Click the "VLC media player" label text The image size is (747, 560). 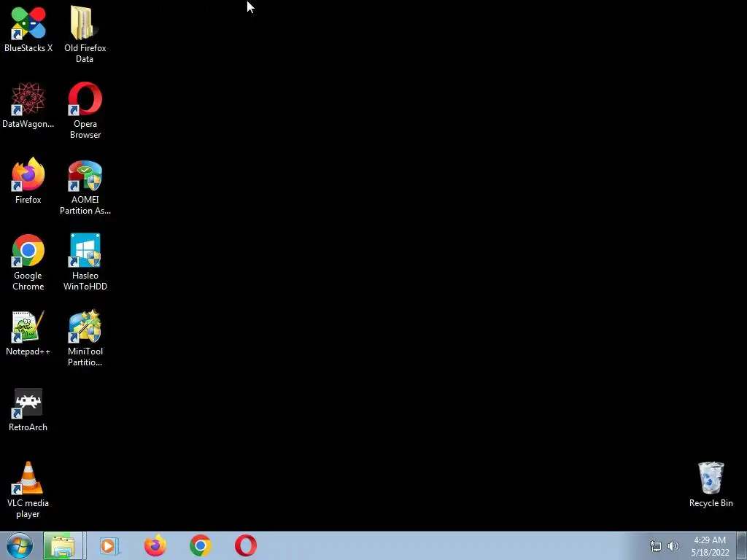pos(28,508)
